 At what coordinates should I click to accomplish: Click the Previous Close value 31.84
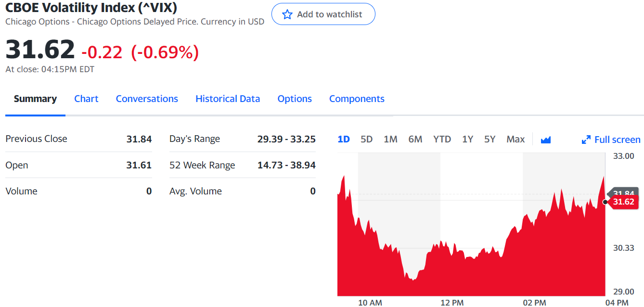click(139, 139)
